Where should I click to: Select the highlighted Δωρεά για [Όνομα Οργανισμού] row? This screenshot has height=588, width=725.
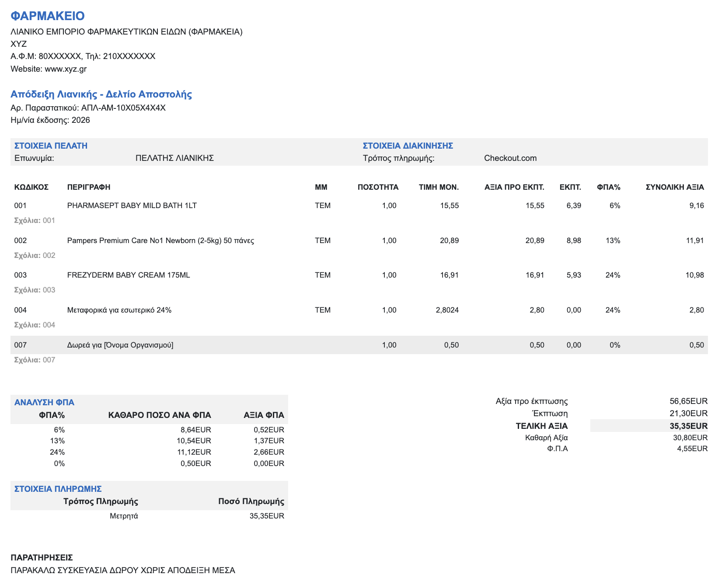(x=120, y=345)
